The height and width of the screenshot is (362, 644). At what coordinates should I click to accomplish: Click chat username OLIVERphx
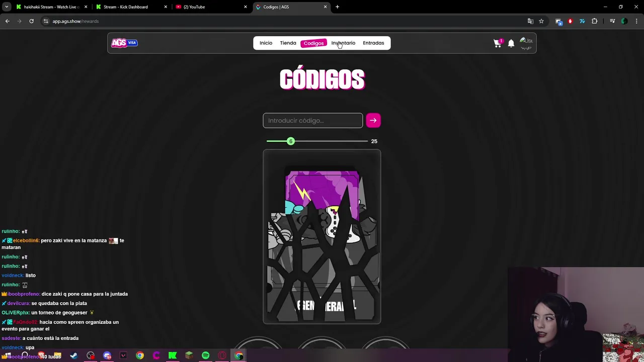click(x=16, y=313)
